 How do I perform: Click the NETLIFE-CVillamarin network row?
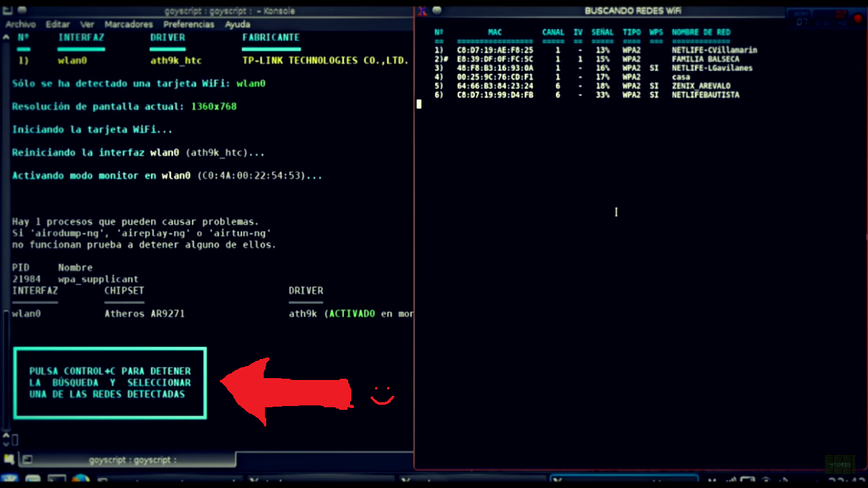pos(714,50)
